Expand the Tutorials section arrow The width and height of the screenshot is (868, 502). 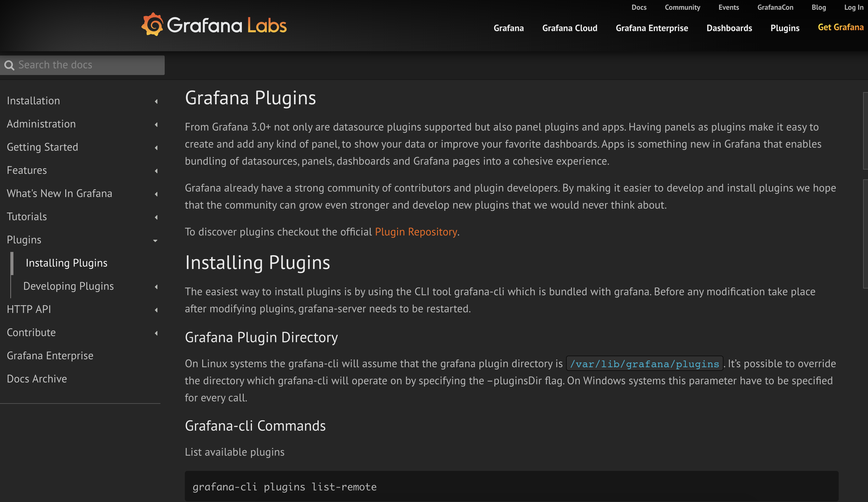coord(156,217)
